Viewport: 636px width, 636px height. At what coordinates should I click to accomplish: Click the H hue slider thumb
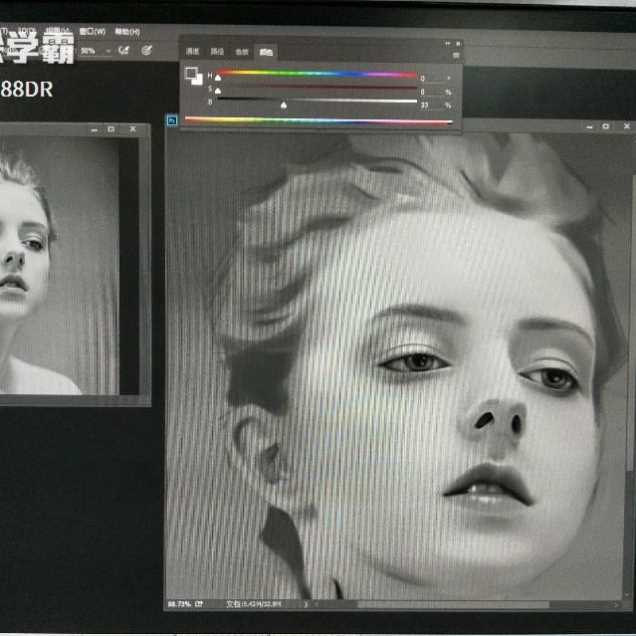[x=218, y=77]
